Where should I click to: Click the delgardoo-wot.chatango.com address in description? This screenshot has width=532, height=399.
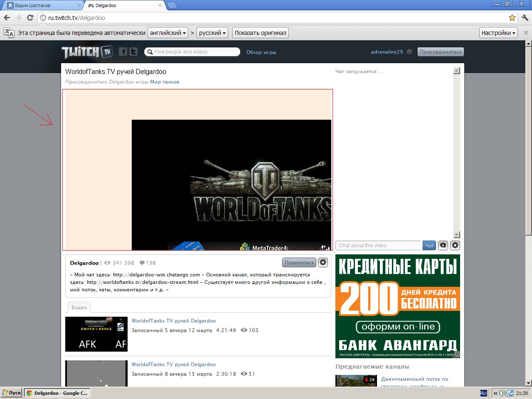click(157, 275)
